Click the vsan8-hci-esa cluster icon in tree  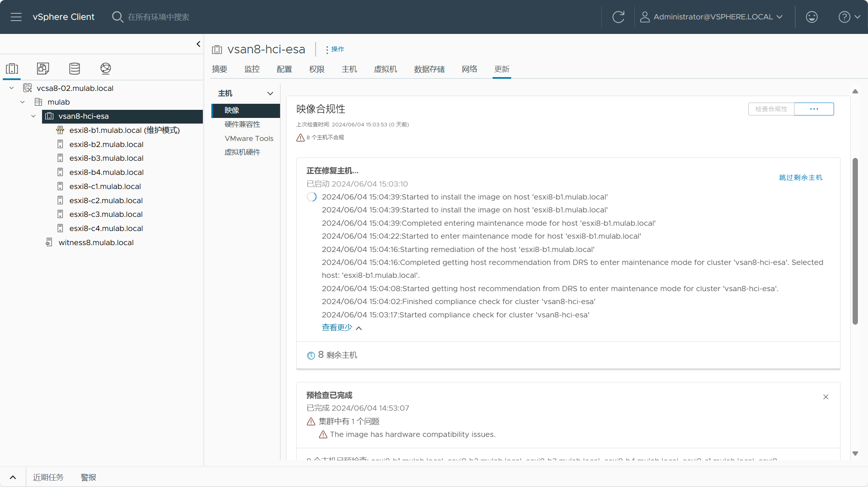click(49, 116)
